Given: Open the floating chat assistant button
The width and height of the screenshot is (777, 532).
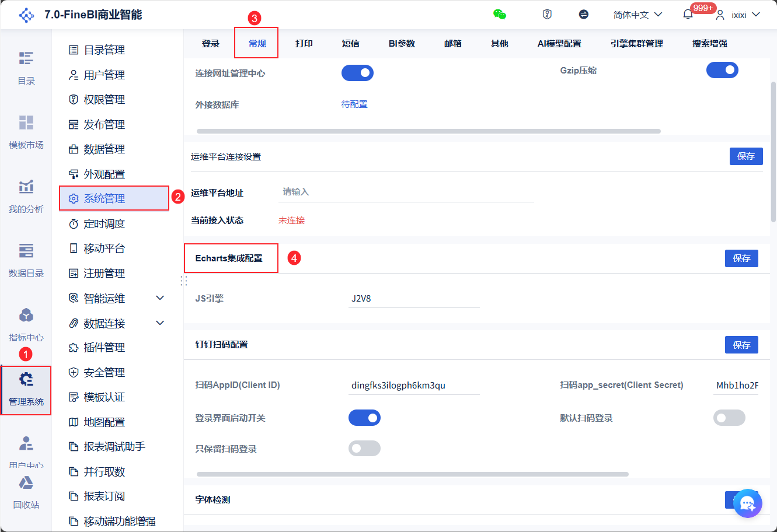Looking at the screenshot, I should (x=748, y=503).
